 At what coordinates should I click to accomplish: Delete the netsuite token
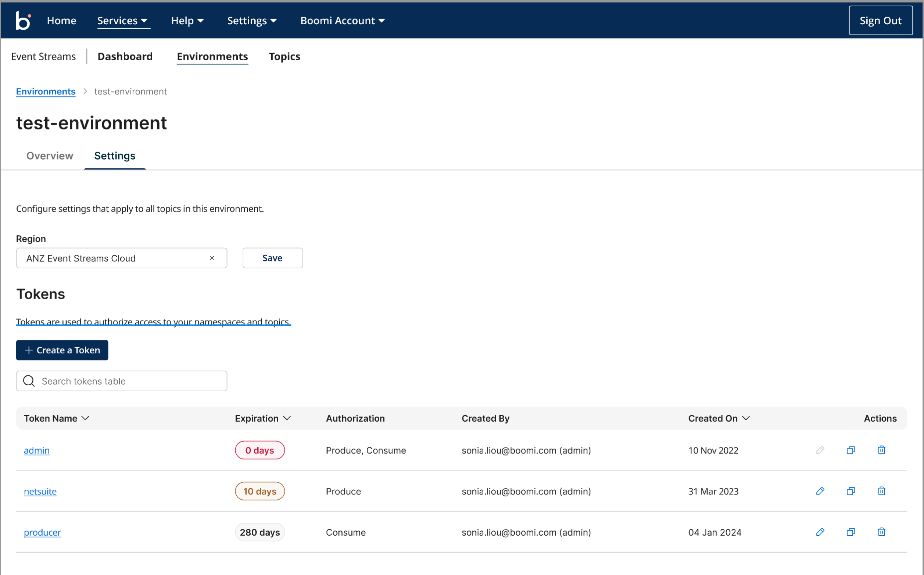click(881, 491)
